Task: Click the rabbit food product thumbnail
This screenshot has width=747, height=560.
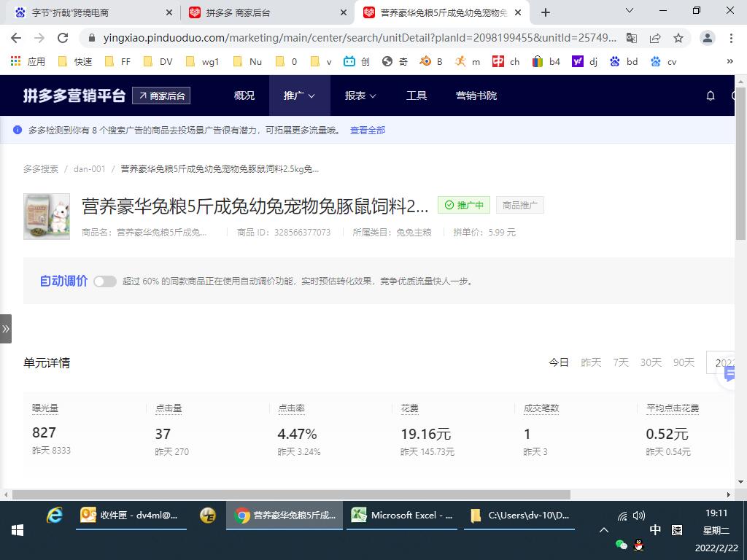Action: click(47, 216)
